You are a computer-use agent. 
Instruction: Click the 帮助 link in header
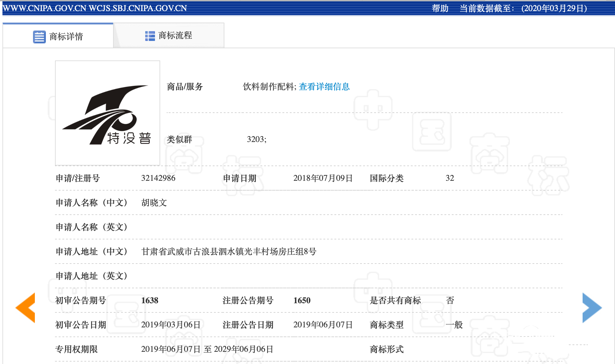[x=440, y=8]
